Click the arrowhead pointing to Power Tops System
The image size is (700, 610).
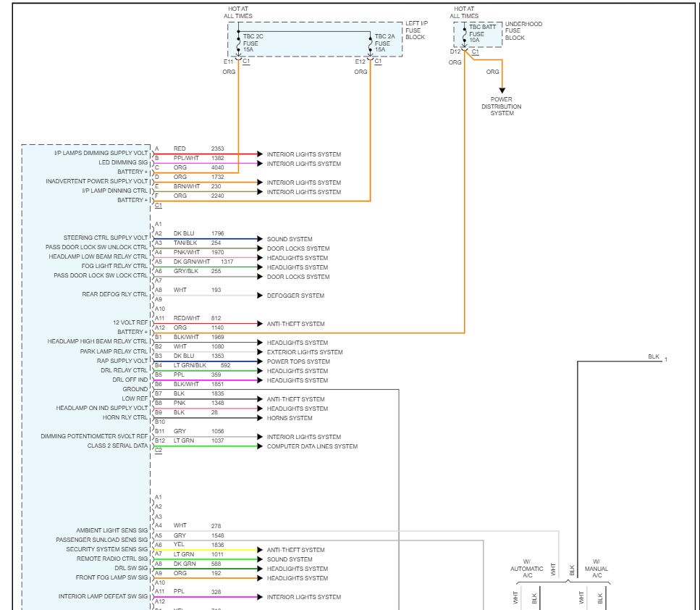click(x=260, y=362)
